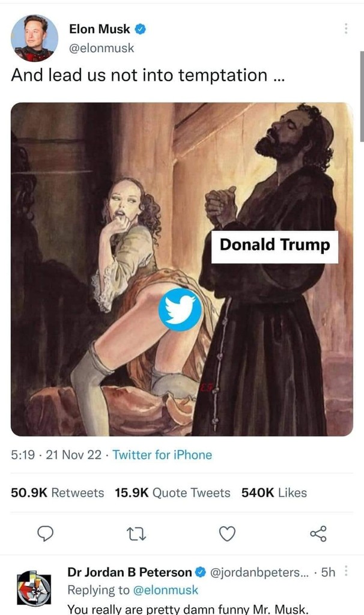View the 50.9K Retweets list
The image size is (364, 615).
58,493
